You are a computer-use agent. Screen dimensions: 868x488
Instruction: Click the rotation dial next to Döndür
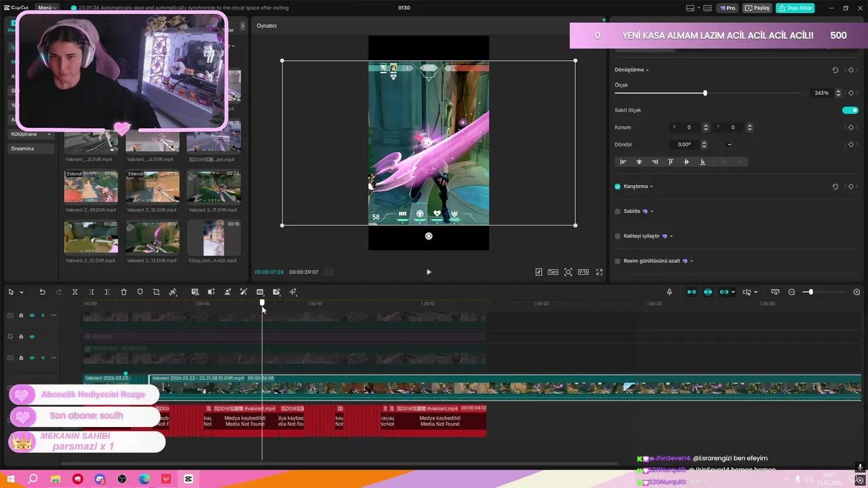coord(729,144)
